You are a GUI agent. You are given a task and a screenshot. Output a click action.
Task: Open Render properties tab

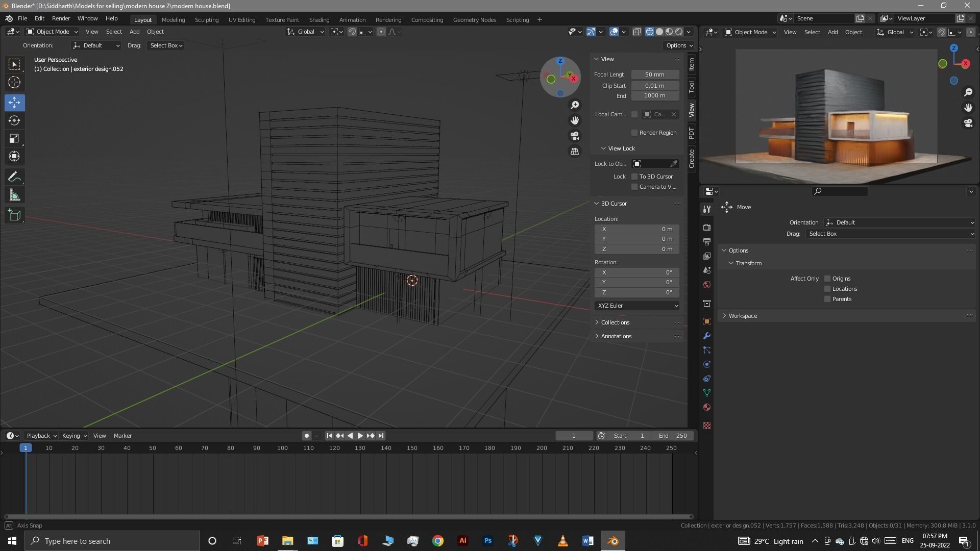tap(707, 227)
